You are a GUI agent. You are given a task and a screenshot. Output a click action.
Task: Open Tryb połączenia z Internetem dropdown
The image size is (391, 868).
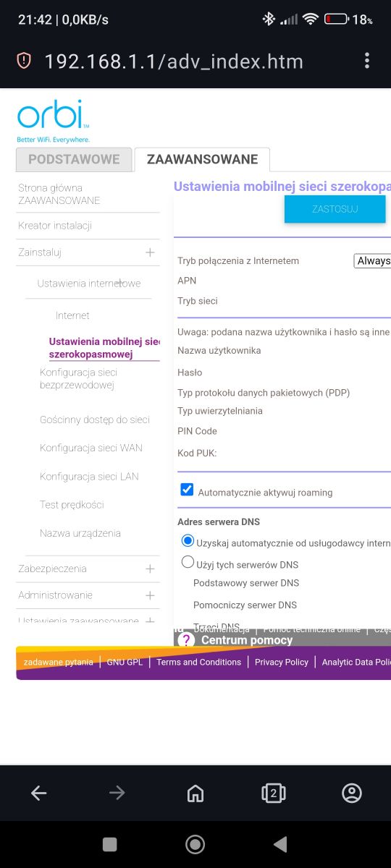[372, 260]
